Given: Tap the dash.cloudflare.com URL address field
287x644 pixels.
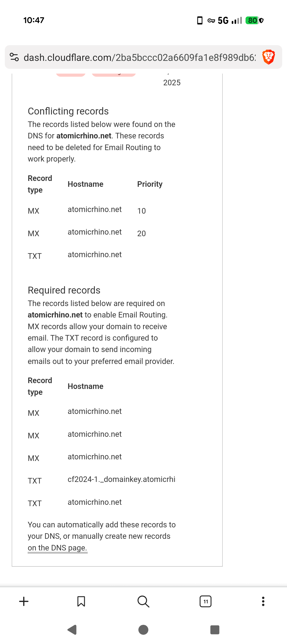Looking at the screenshot, I should (140, 57).
